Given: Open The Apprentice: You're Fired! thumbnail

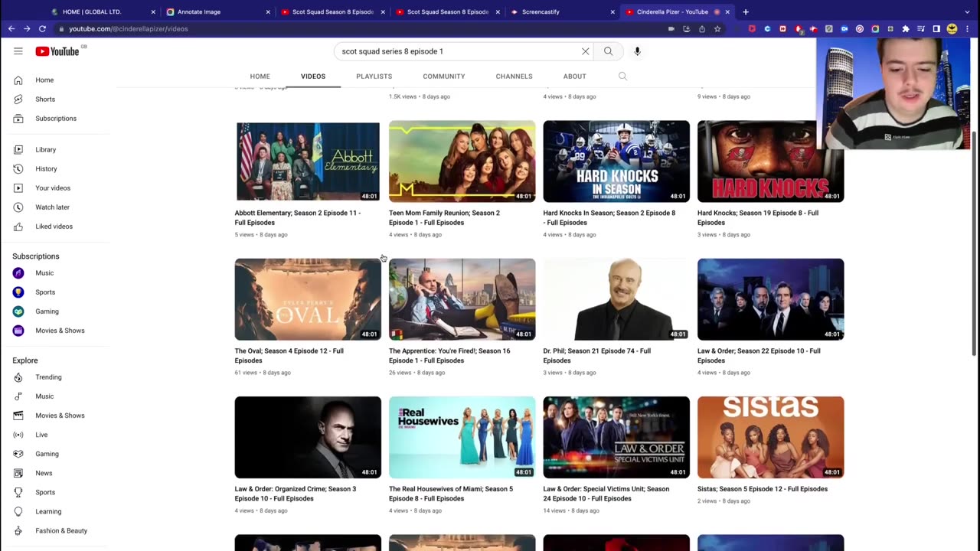Looking at the screenshot, I should click(462, 299).
